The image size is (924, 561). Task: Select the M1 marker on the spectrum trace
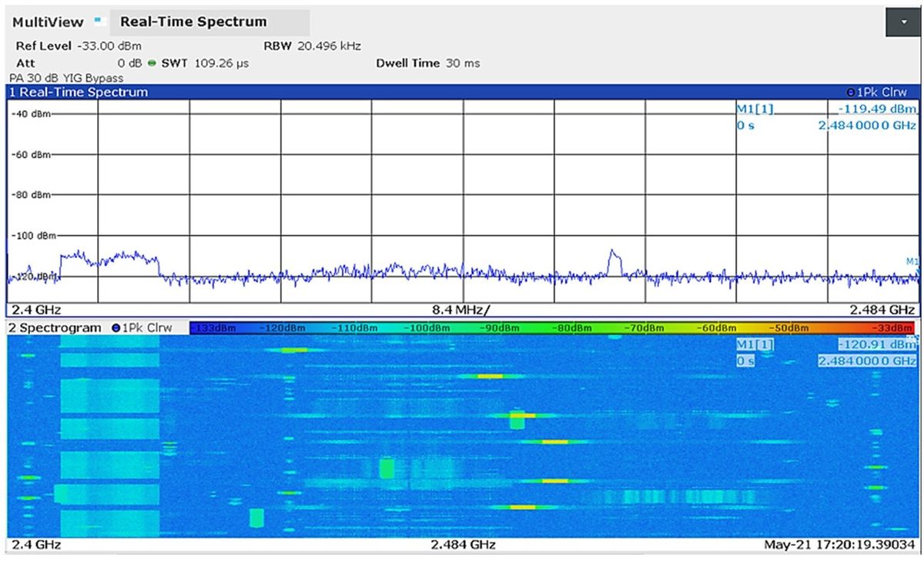(912, 262)
